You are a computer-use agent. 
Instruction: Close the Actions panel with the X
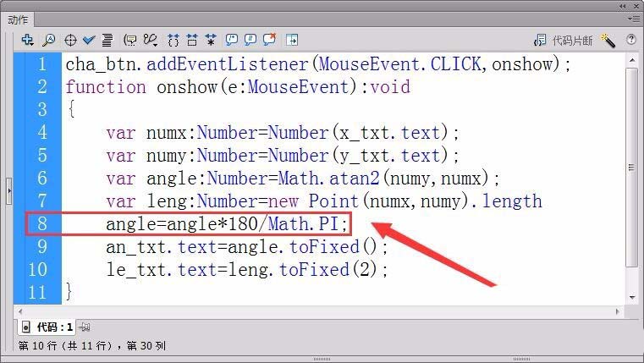click(636, 6)
